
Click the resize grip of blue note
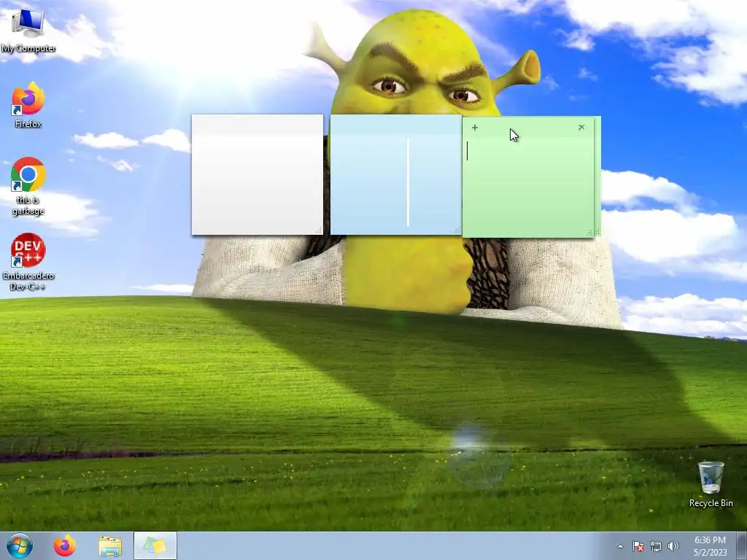point(457,230)
